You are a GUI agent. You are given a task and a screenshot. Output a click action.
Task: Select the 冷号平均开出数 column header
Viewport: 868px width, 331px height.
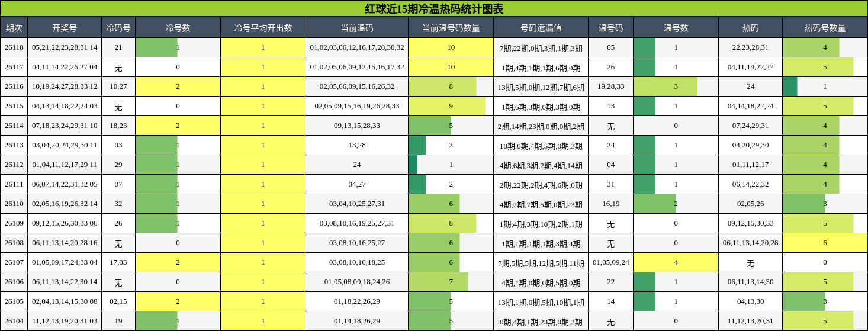point(263,28)
